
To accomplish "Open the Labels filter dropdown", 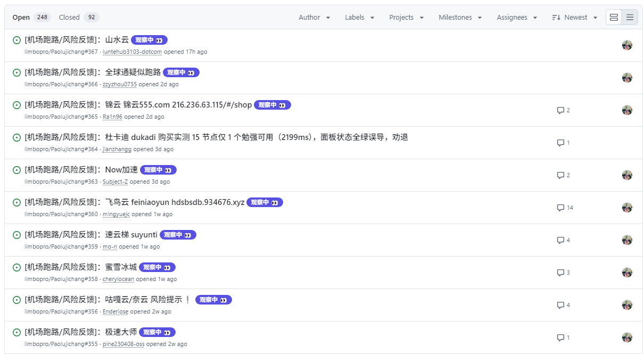I will [360, 18].
